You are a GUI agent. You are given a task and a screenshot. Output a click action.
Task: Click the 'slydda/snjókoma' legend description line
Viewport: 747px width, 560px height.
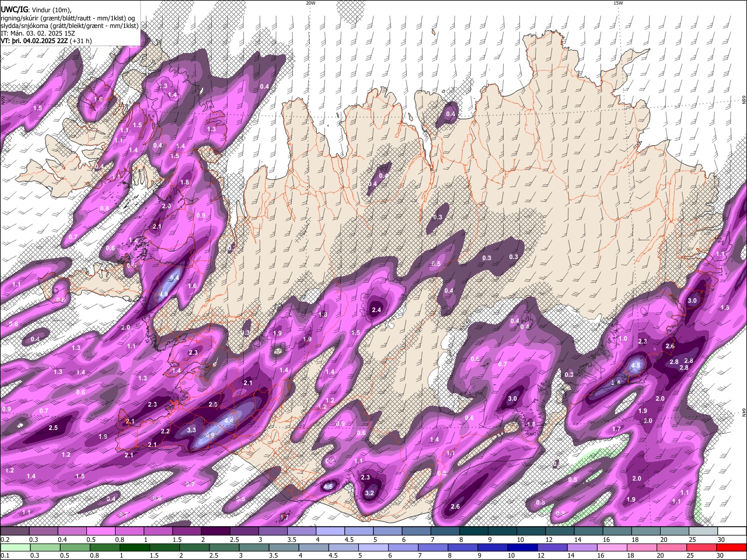click(70, 26)
